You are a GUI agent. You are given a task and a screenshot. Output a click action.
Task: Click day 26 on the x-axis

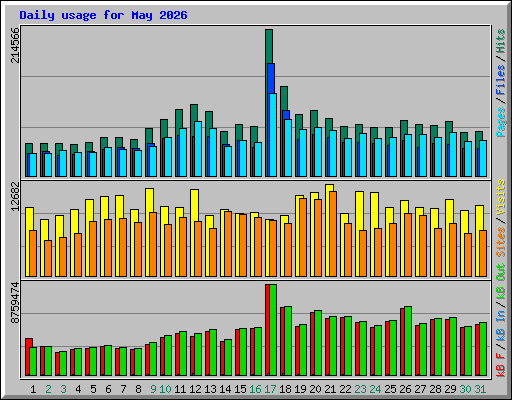405,389
